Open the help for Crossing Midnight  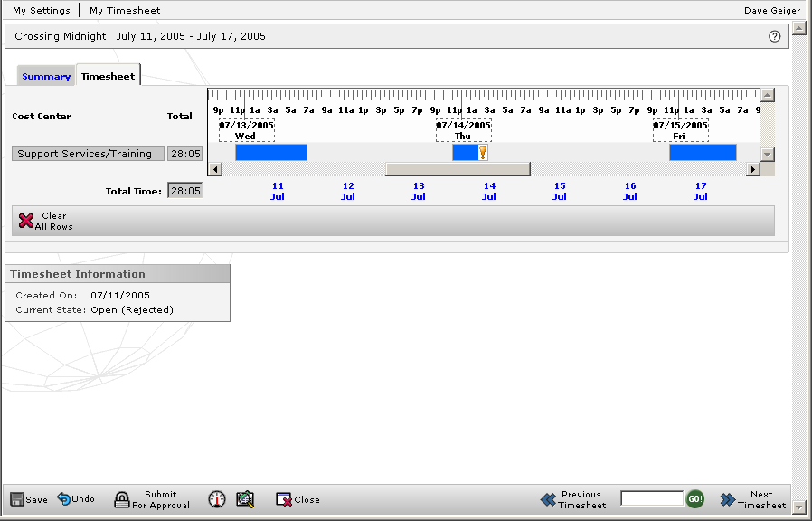point(774,36)
